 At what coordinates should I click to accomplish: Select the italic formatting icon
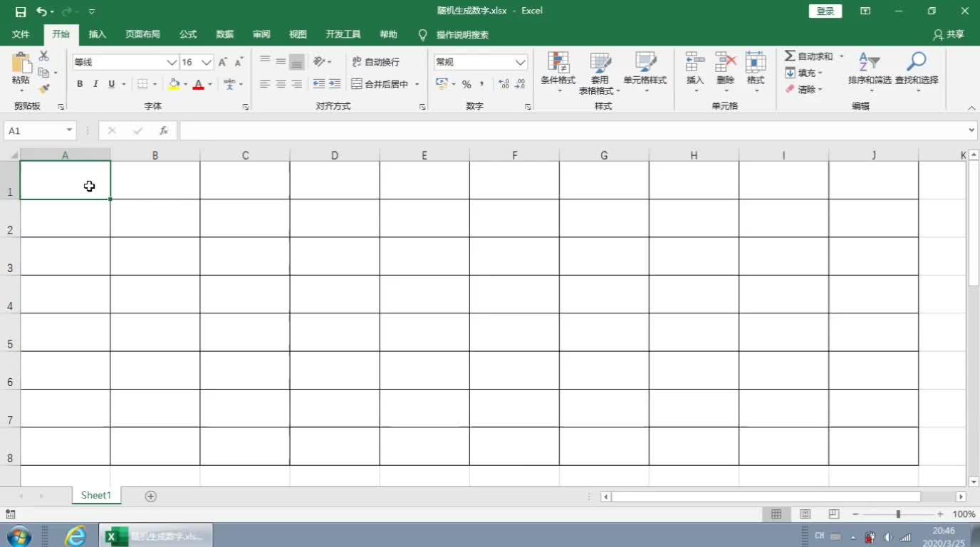[95, 84]
